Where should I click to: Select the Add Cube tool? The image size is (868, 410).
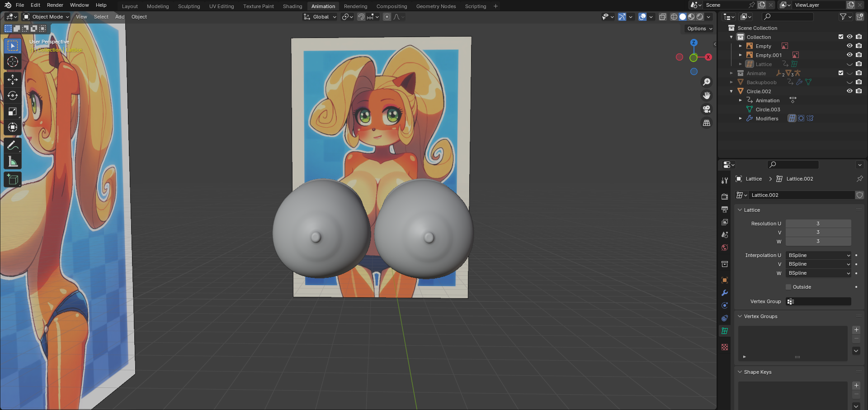[x=13, y=179]
